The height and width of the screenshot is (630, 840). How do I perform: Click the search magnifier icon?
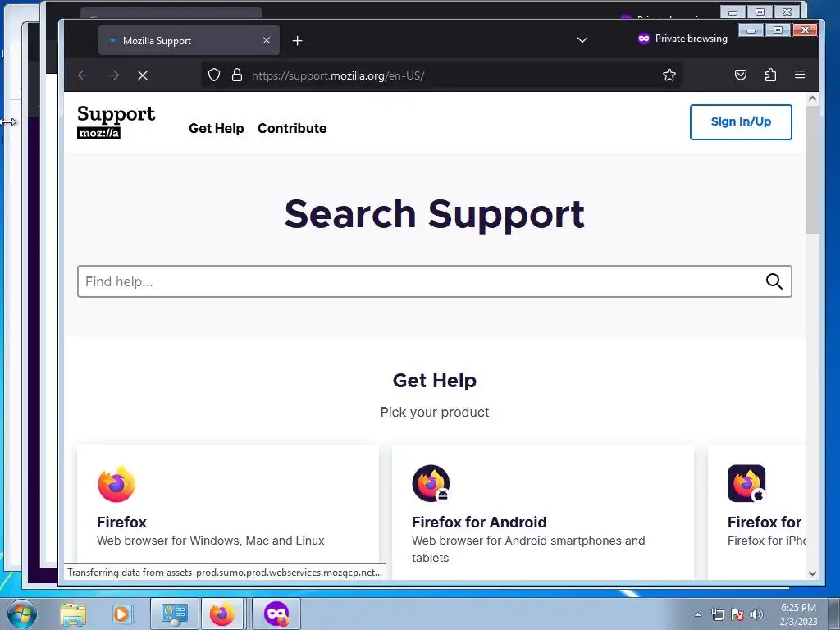pos(774,281)
